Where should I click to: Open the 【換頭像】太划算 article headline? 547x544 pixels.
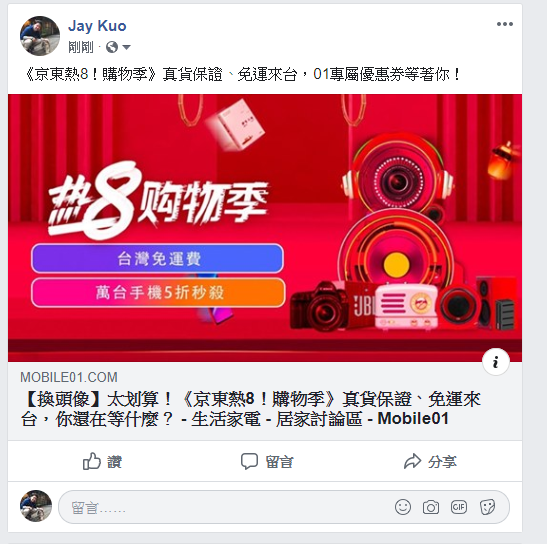click(251, 409)
